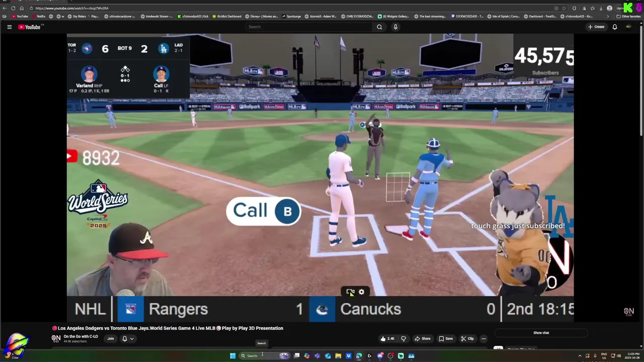The height and width of the screenshot is (362, 644).
Task: Open Discord from the taskbar
Action: (380, 355)
